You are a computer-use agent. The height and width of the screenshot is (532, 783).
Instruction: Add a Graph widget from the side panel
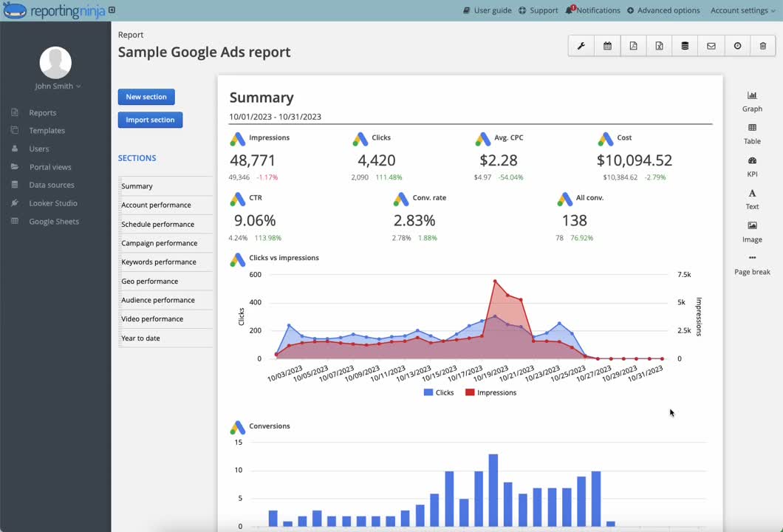[752, 101]
